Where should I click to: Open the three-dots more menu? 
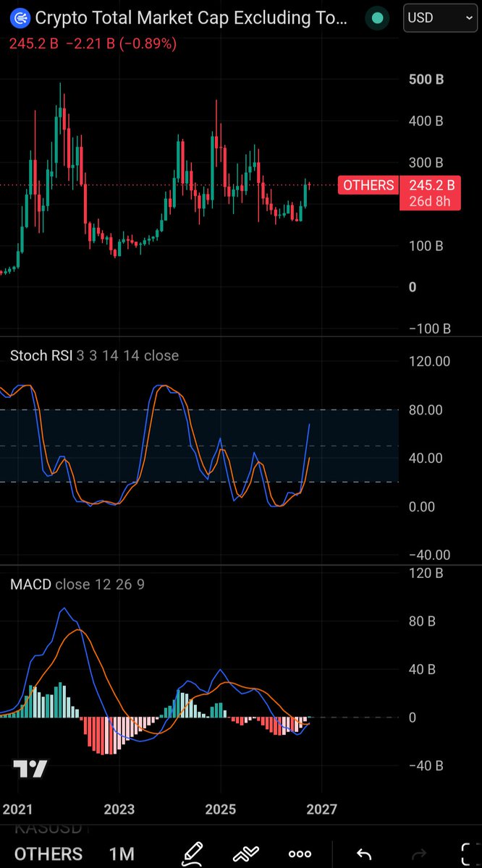[300, 854]
